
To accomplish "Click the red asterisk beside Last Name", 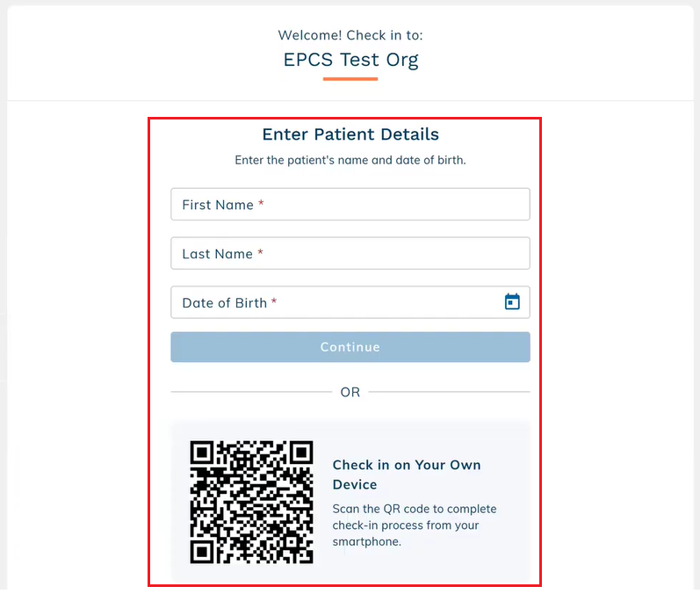I will click(260, 252).
